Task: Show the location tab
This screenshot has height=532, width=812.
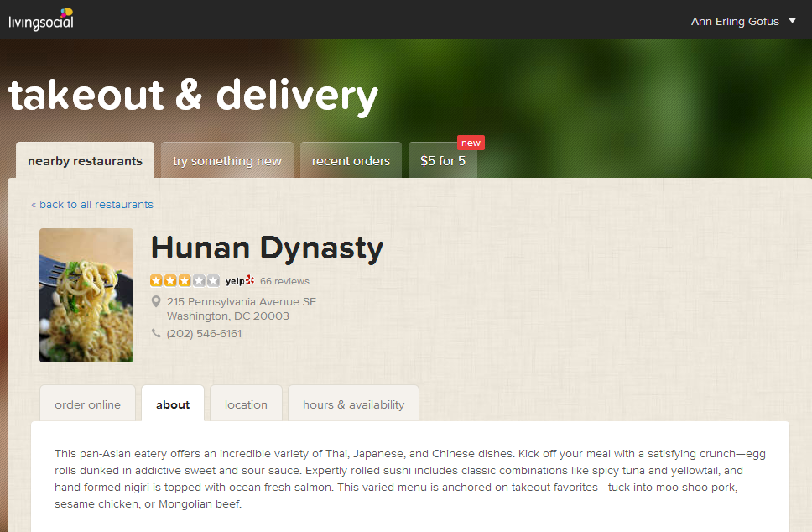Action: click(246, 404)
